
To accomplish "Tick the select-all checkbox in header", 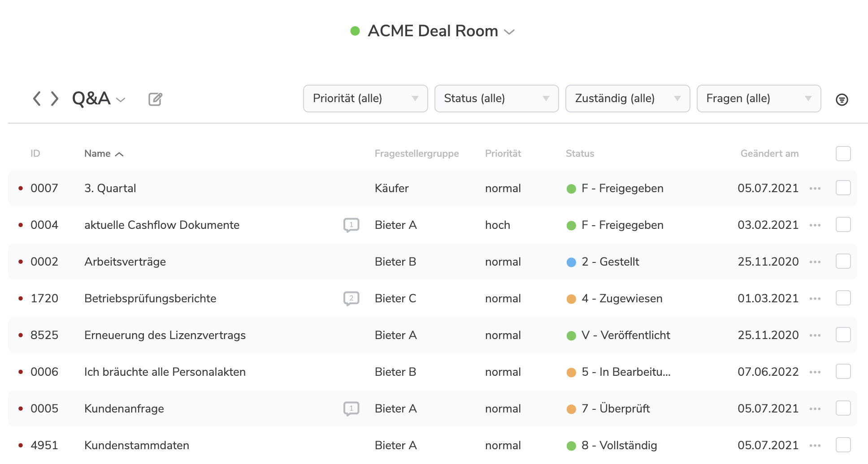I will point(843,154).
